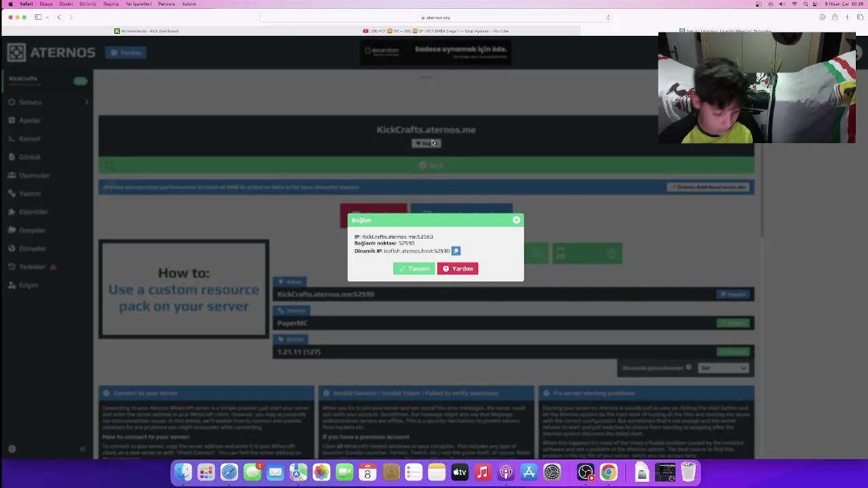This screenshot has width=868, height=488.
Task: Open Dosyalar in the Aternos sidebar
Action: 32,230
